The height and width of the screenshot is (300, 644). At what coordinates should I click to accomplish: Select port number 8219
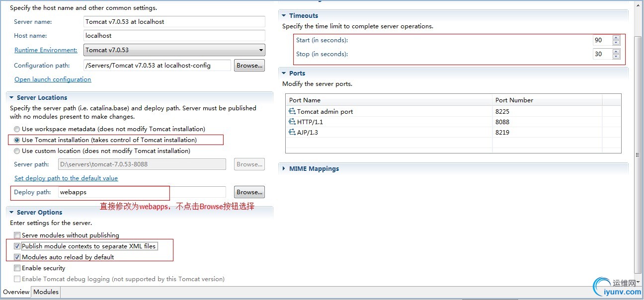click(x=502, y=133)
